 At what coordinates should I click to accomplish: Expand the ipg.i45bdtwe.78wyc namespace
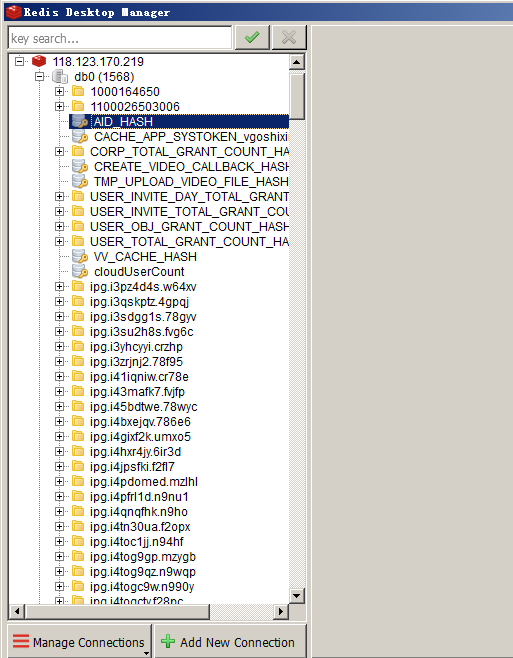click(x=59, y=407)
